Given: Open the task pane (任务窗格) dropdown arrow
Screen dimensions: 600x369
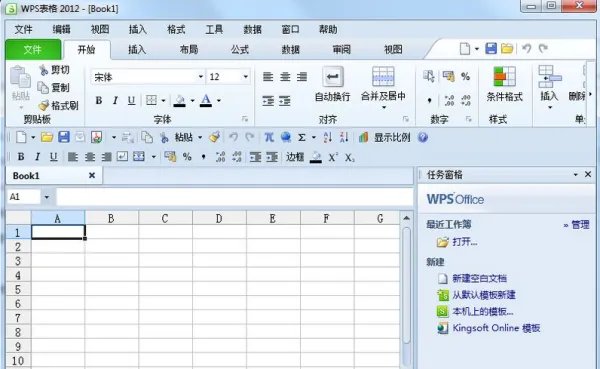Looking at the screenshot, I should (575, 175).
